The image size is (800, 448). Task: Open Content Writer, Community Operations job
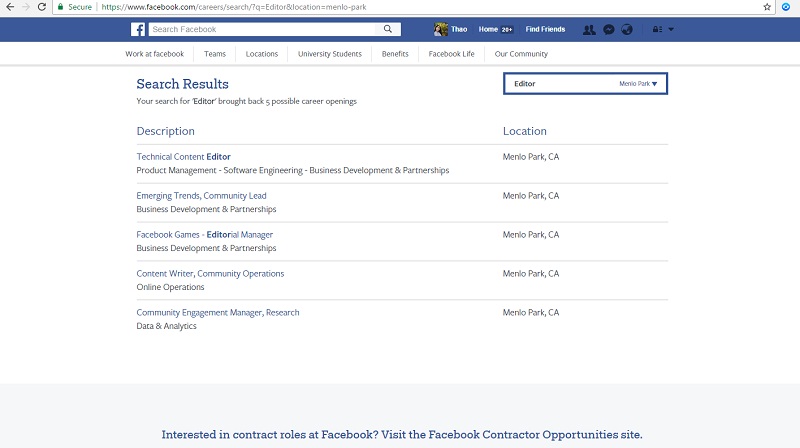click(x=210, y=273)
